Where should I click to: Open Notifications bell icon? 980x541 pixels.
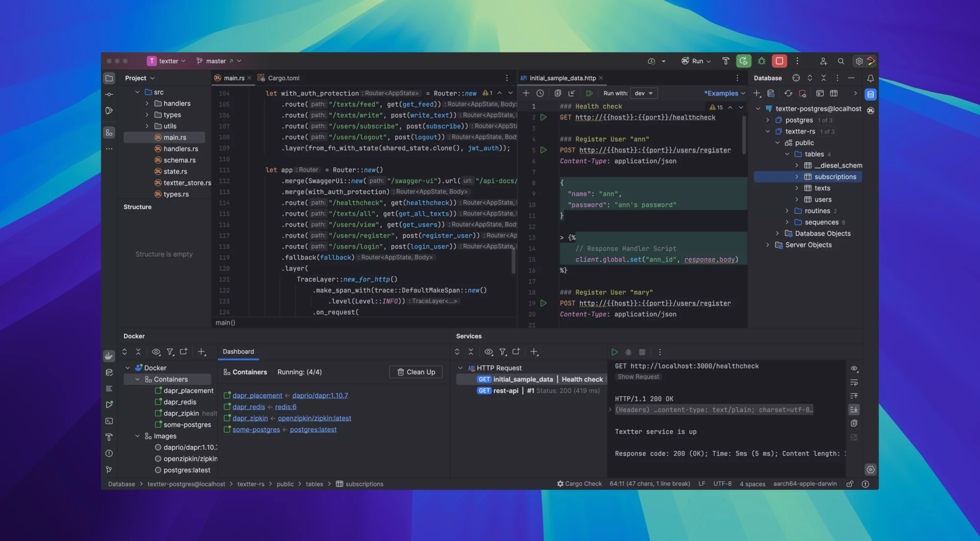[x=870, y=78]
